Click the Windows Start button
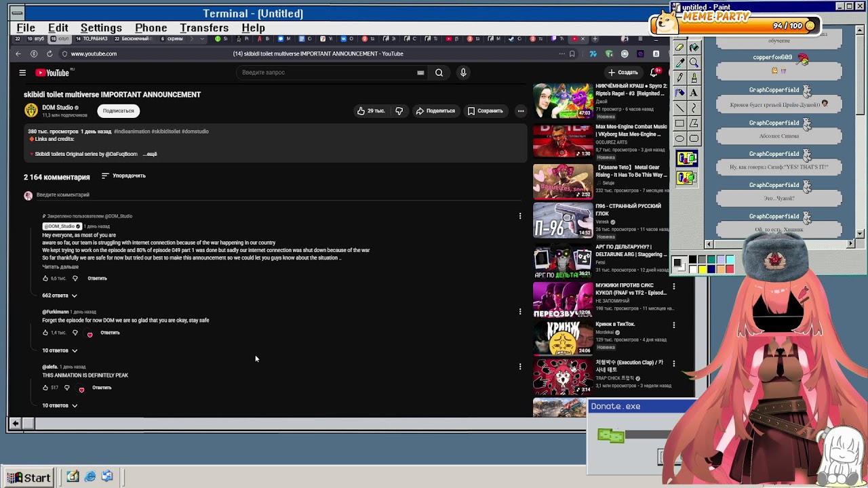The height and width of the screenshot is (488, 868). [28, 477]
